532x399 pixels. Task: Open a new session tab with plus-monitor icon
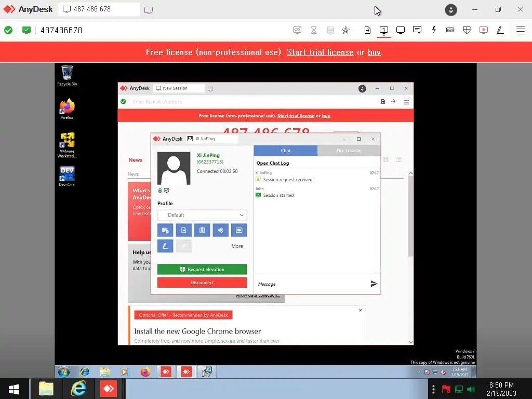[149, 10]
